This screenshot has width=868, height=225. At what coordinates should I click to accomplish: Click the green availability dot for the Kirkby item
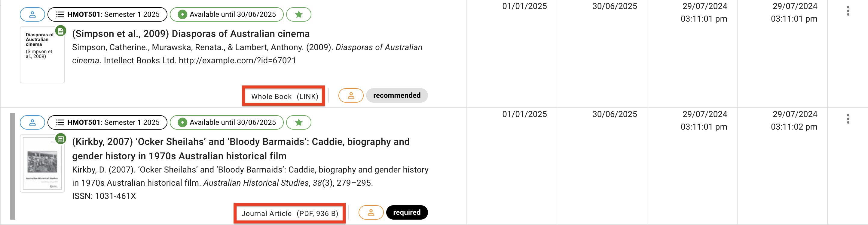[x=182, y=122]
